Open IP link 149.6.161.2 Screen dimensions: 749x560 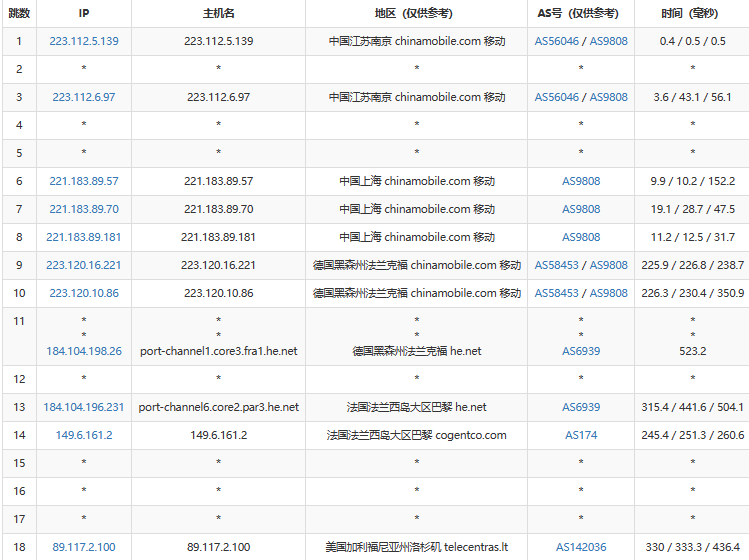click(84, 435)
